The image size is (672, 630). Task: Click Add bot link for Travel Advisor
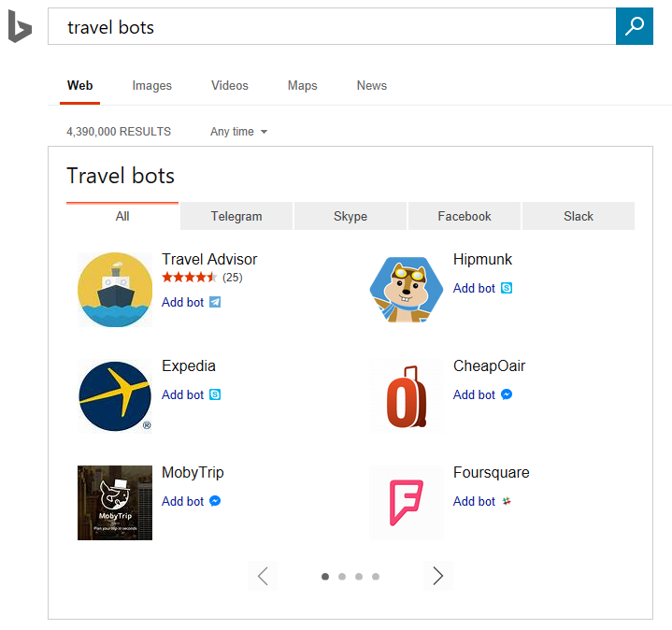(183, 302)
